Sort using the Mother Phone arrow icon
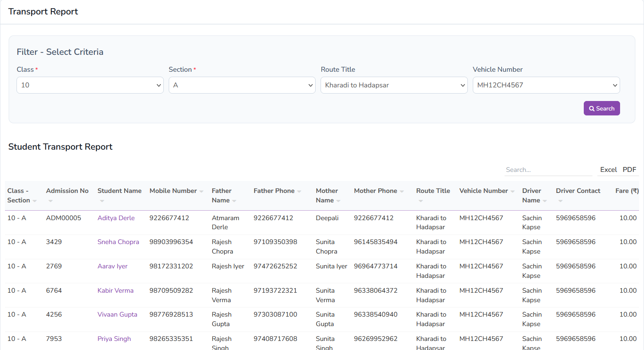Screen dimensions: 644x350 (x=402, y=191)
